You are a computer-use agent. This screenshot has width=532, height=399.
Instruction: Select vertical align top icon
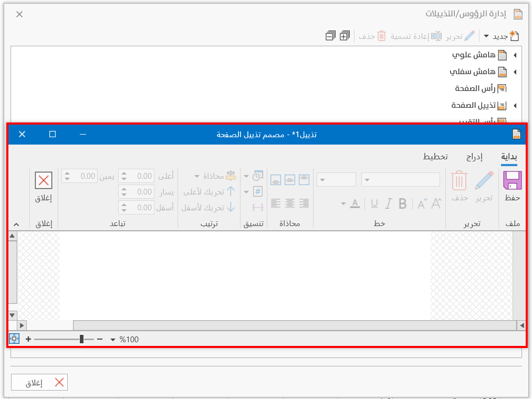pyautogui.click(x=304, y=180)
